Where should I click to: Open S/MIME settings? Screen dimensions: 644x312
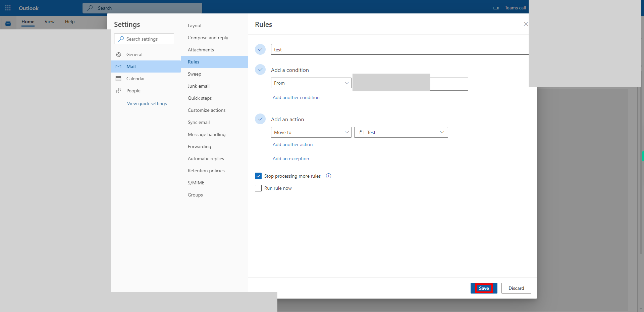[x=214, y=183]
